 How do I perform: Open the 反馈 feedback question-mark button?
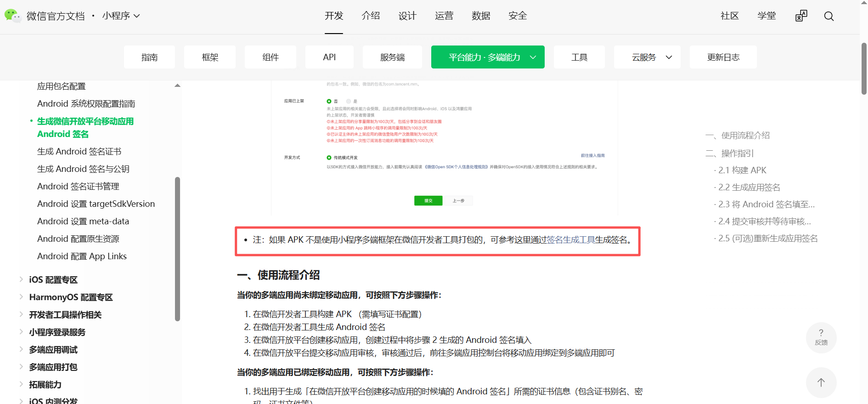tap(821, 338)
